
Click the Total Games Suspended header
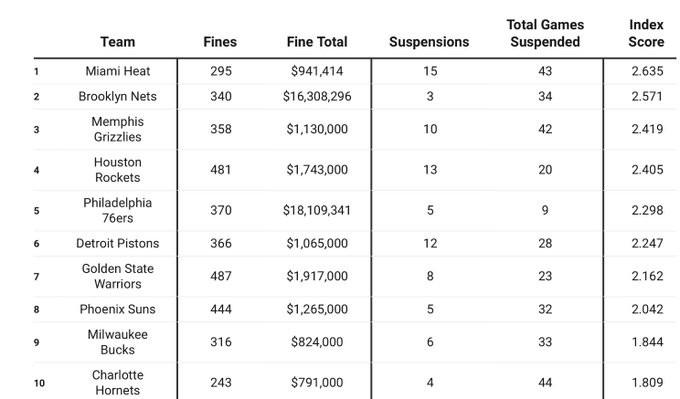tap(545, 33)
